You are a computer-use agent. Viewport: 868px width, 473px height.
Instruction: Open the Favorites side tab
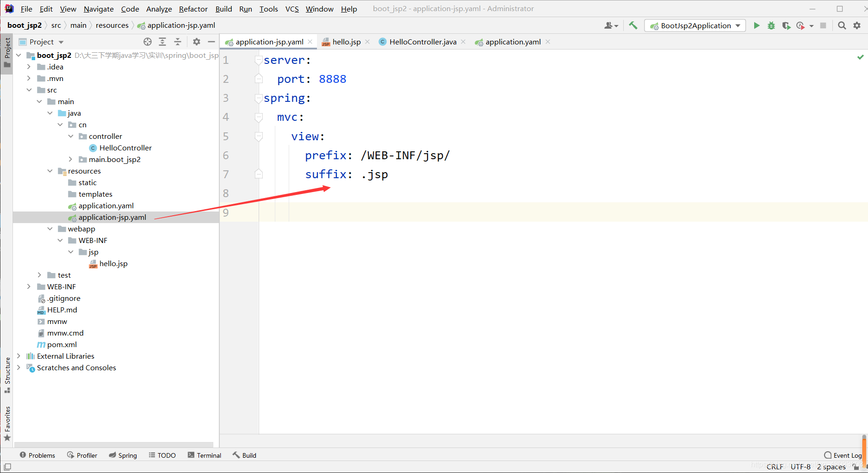click(x=7, y=423)
